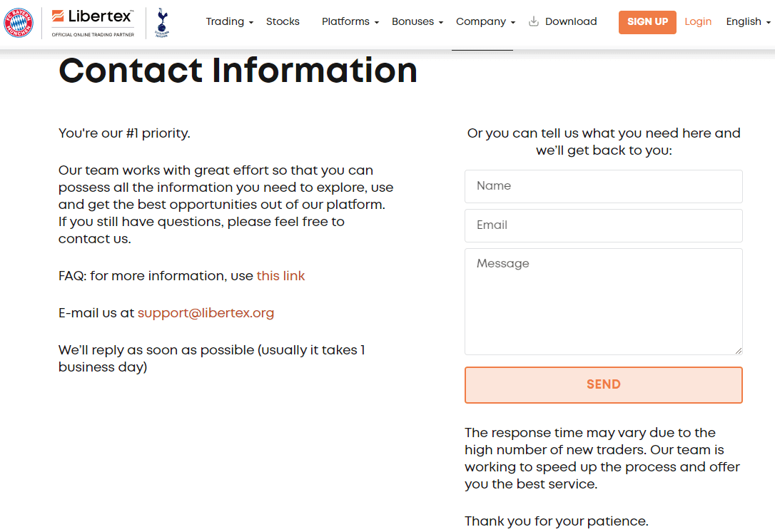
Task: Open the English language selector
Action: tap(749, 21)
